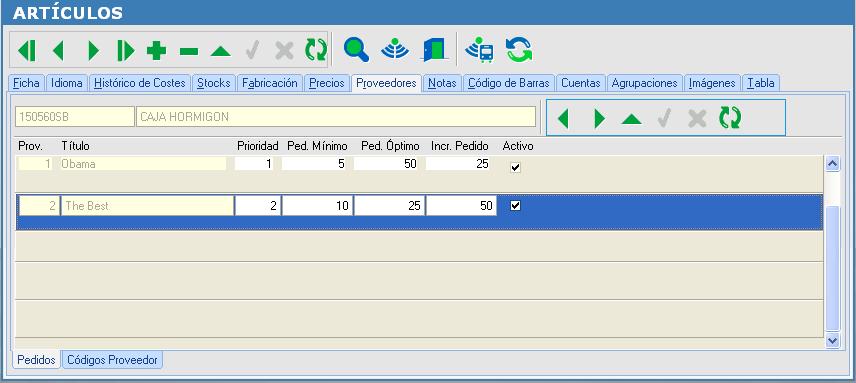Viewport: 856px width, 383px height.
Task: Open the Notas tab
Action: 442,83
